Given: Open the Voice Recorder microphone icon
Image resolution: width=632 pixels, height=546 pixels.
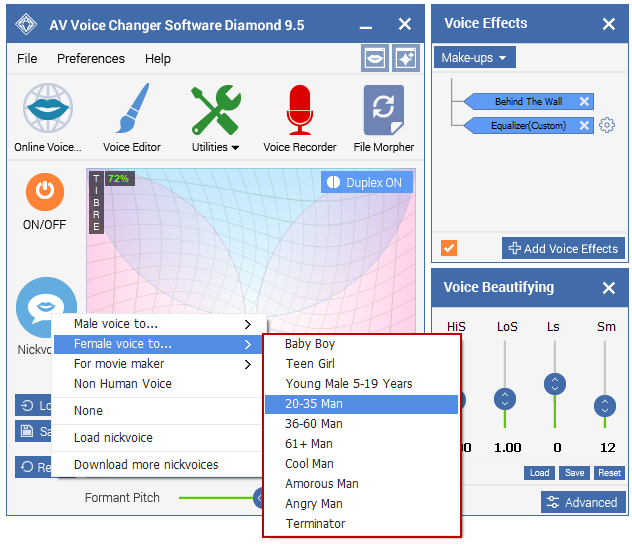Looking at the screenshot, I should click(299, 111).
